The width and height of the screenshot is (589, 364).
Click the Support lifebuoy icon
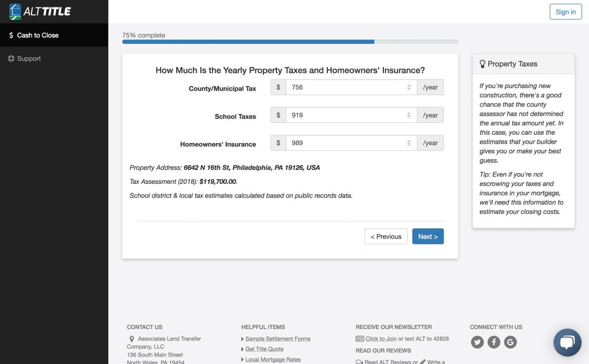[11, 58]
